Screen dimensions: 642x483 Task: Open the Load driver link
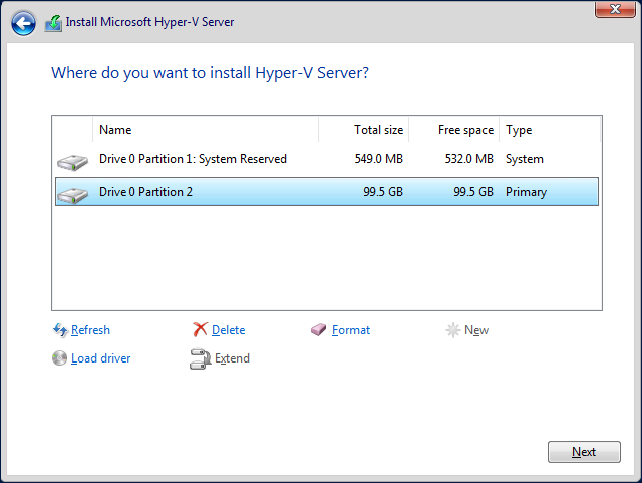100,358
